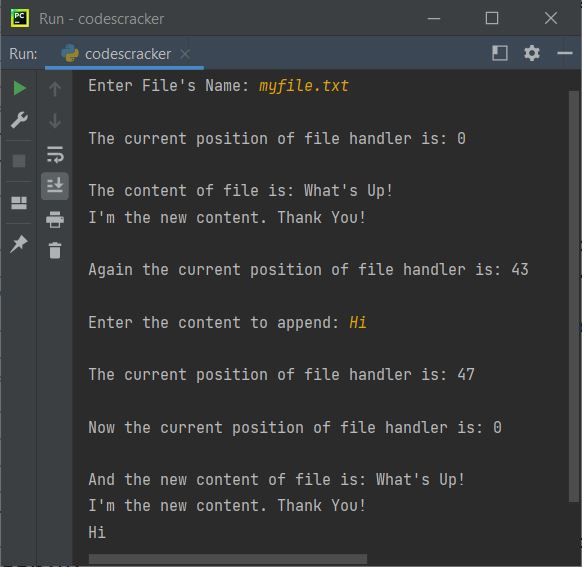Image resolution: width=582 pixels, height=567 pixels.
Task: Open the restore layout icon
Action: coord(19,203)
